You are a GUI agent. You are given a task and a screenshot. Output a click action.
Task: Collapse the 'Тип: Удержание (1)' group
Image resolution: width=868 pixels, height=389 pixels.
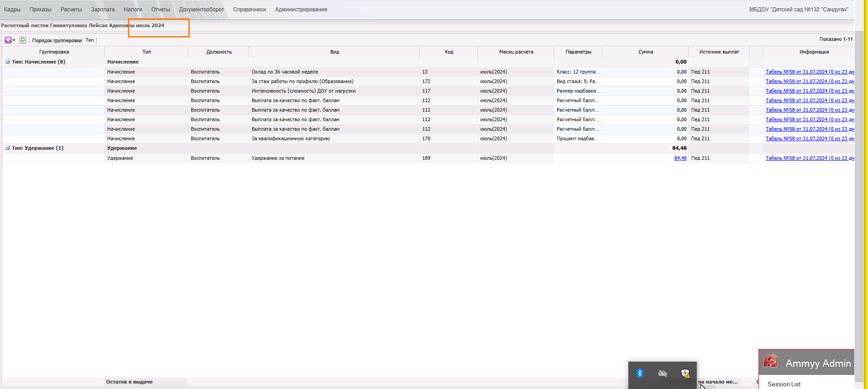point(7,148)
